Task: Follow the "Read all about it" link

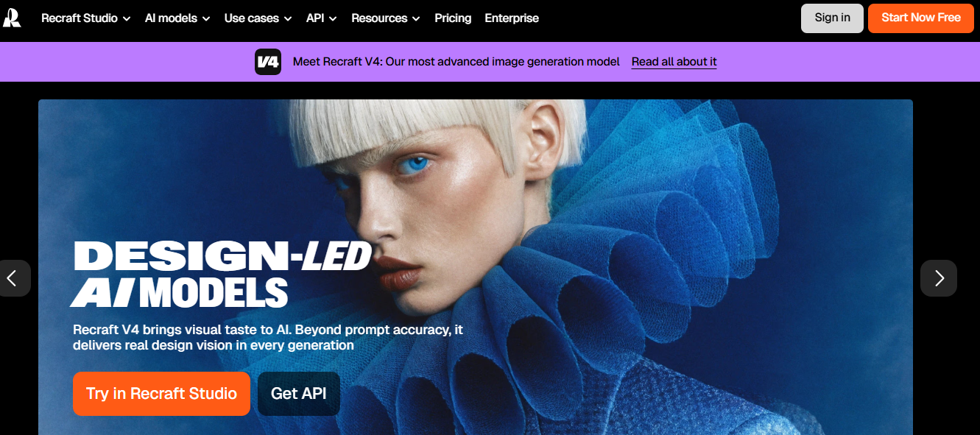Action: pos(674,62)
